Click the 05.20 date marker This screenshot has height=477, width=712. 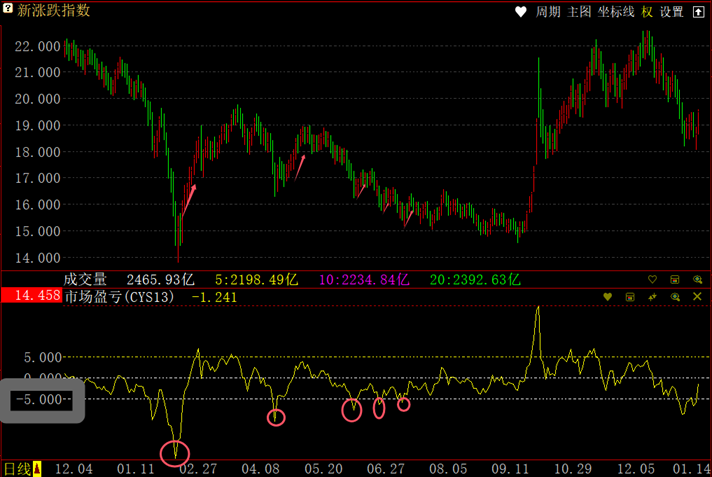[323, 469]
